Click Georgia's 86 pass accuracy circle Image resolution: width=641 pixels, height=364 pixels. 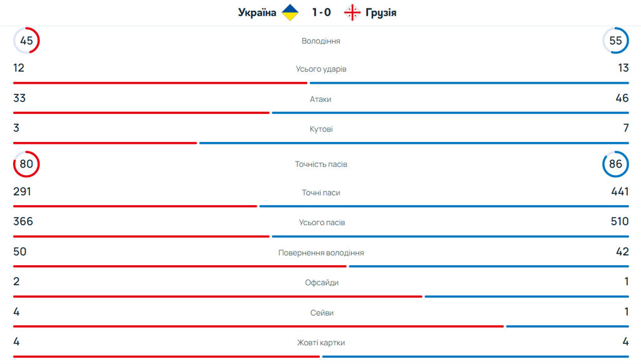click(x=615, y=164)
